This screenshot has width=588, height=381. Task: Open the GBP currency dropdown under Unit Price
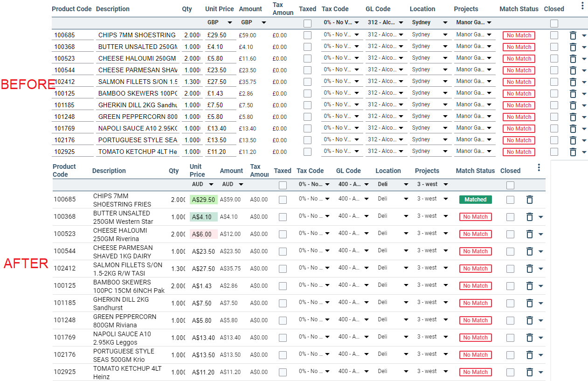click(219, 22)
